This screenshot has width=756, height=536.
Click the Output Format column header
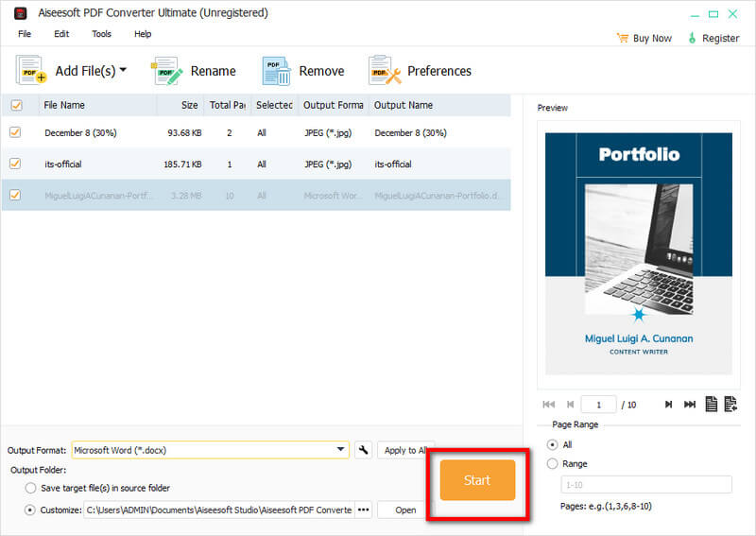click(334, 105)
